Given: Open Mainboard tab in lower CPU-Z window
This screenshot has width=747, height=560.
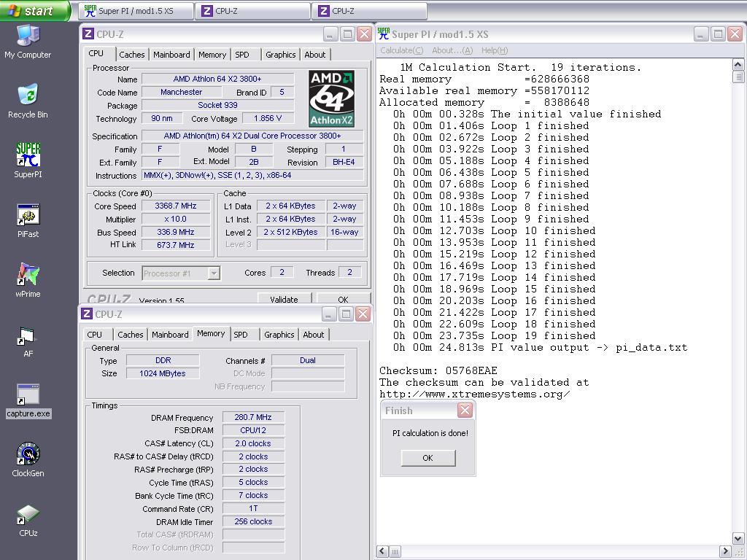Looking at the screenshot, I should (170, 335).
